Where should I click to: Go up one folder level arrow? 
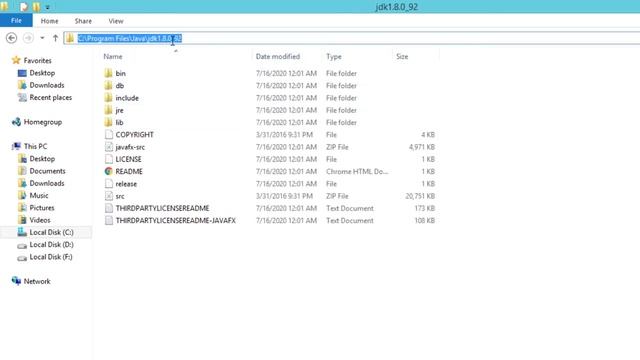pos(56,38)
